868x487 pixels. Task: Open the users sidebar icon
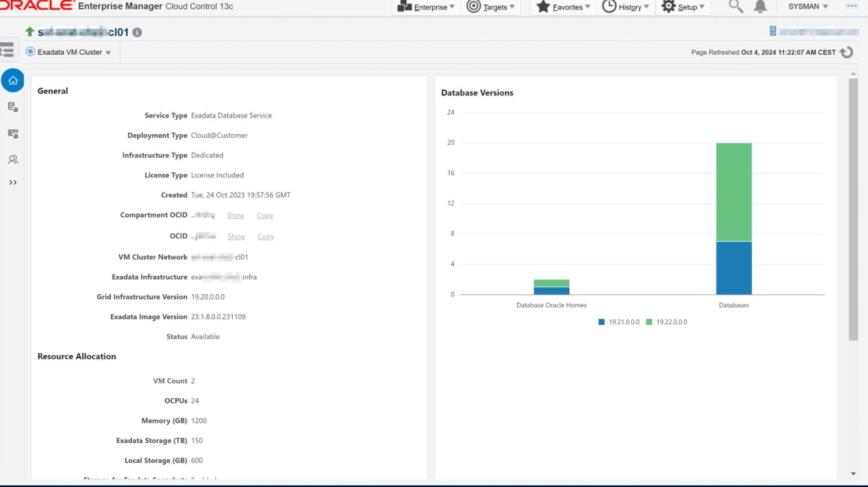[12, 160]
